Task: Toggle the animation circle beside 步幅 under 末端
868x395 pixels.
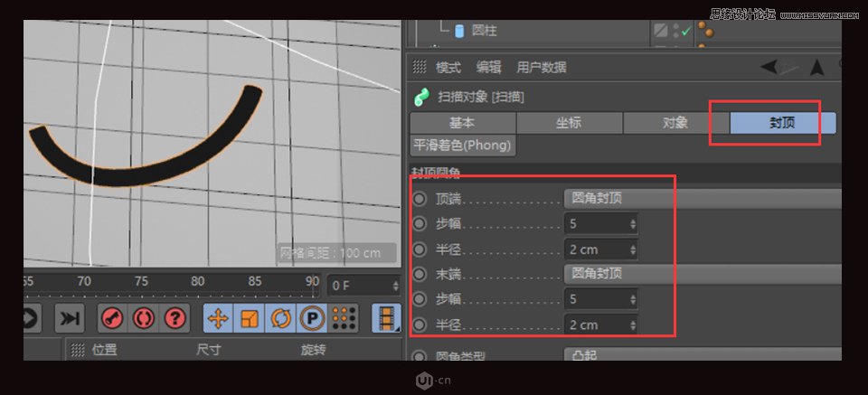Action: [x=420, y=299]
